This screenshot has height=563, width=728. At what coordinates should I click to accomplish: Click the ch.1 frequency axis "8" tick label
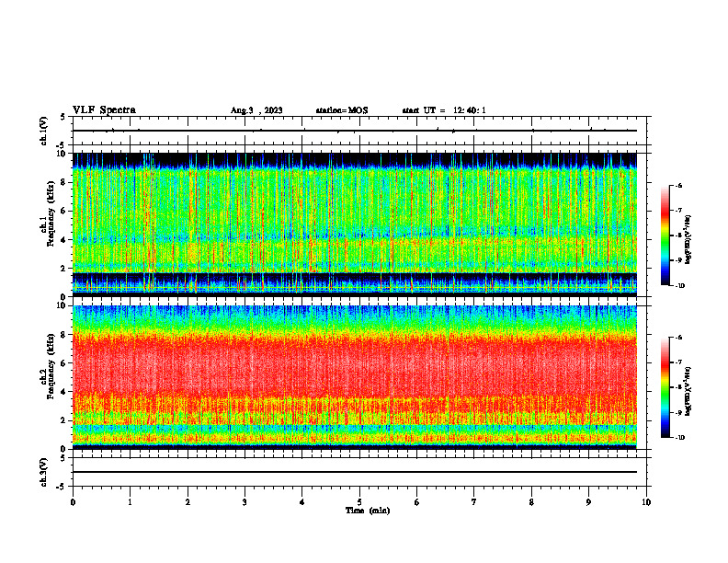pos(63,182)
